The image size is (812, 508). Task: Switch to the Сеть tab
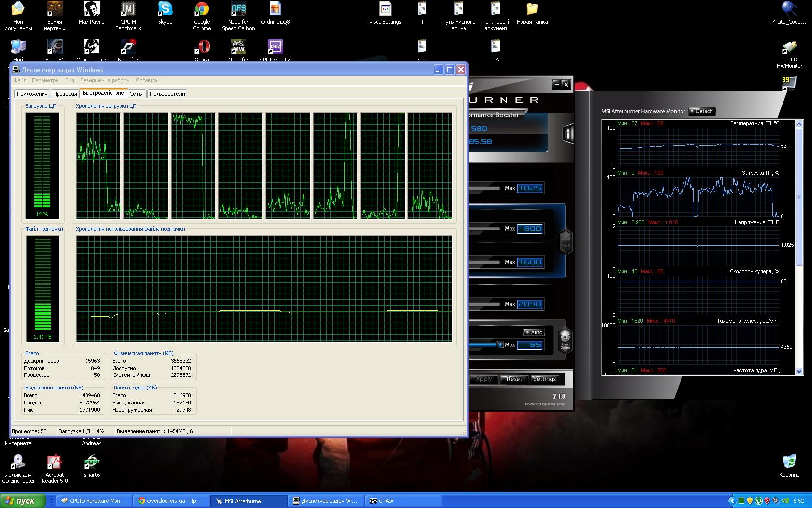tap(136, 94)
